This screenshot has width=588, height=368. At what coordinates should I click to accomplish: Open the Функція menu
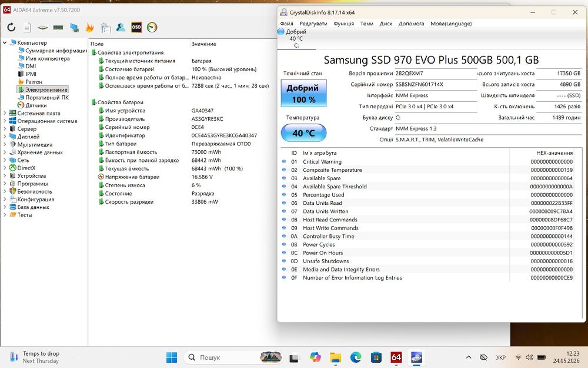pyautogui.click(x=343, y=24)
